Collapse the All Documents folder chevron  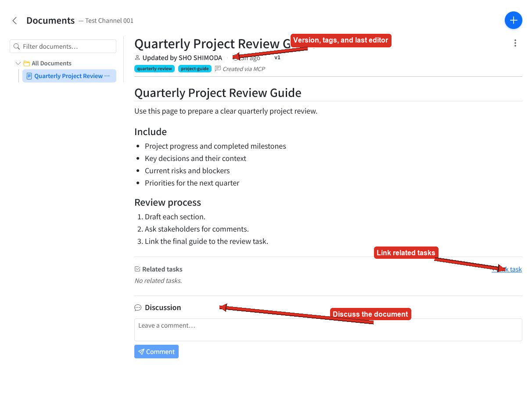[x=18, y=63]
